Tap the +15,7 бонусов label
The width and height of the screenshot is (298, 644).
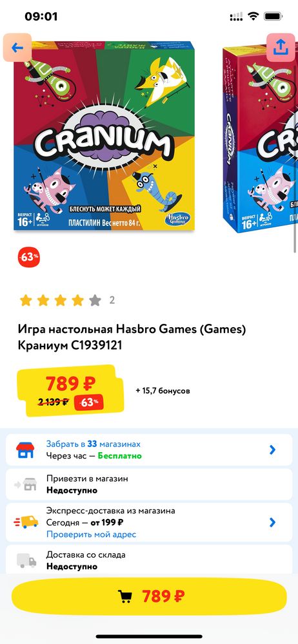point(163,391)
